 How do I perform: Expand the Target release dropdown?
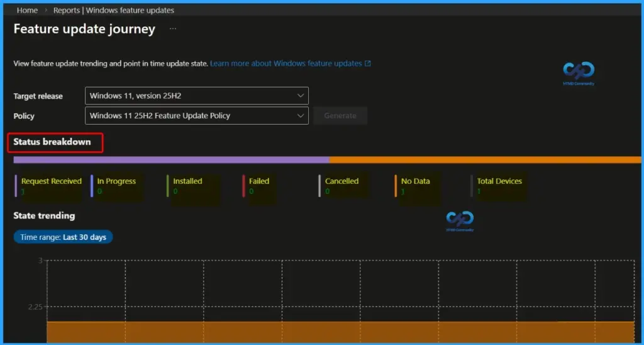[197, 96]
